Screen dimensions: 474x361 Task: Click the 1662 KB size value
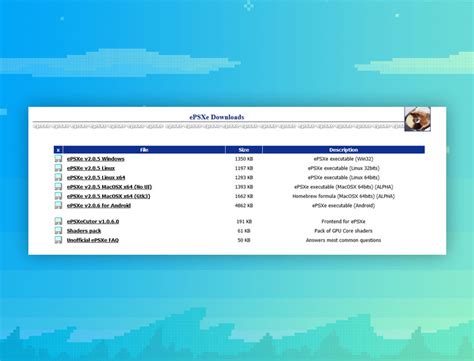244,196
